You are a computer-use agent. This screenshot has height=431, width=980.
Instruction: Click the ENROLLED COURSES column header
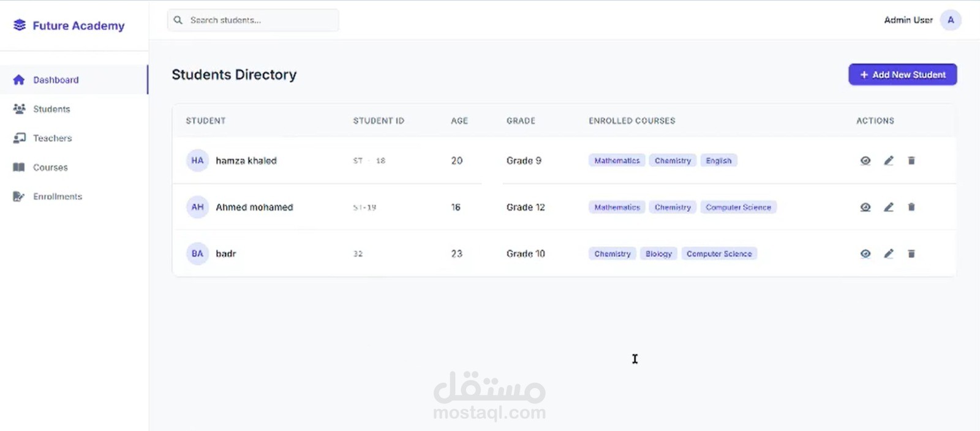pyautogui.click(x=632, y=121)
